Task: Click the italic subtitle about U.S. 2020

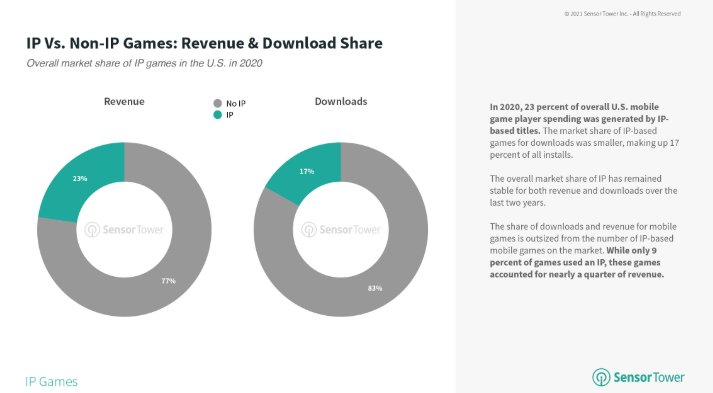Action: coord(144,63)
